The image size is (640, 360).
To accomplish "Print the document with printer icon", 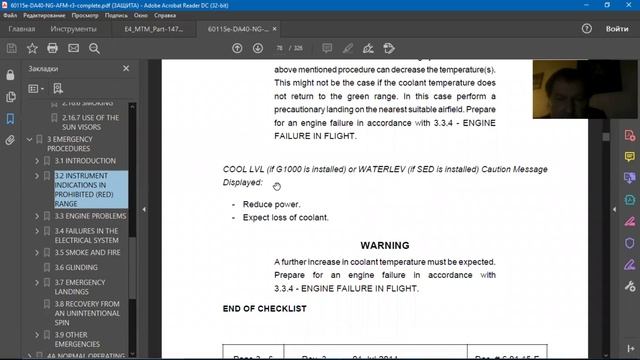I will 52,48.
